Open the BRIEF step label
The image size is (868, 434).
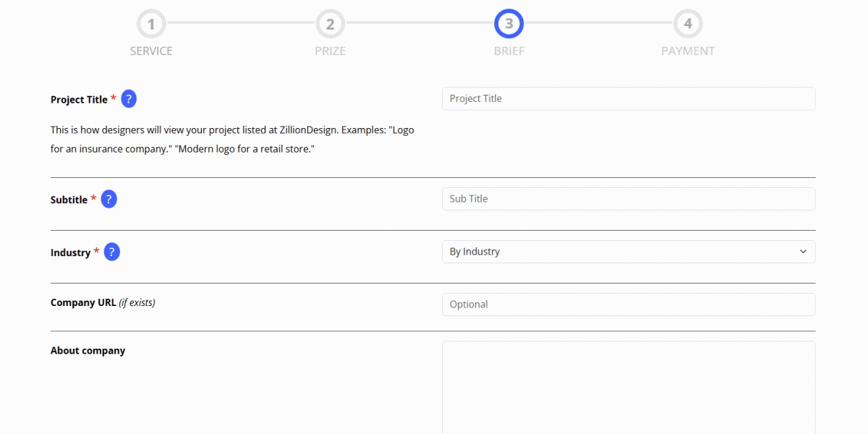[509, 51]
